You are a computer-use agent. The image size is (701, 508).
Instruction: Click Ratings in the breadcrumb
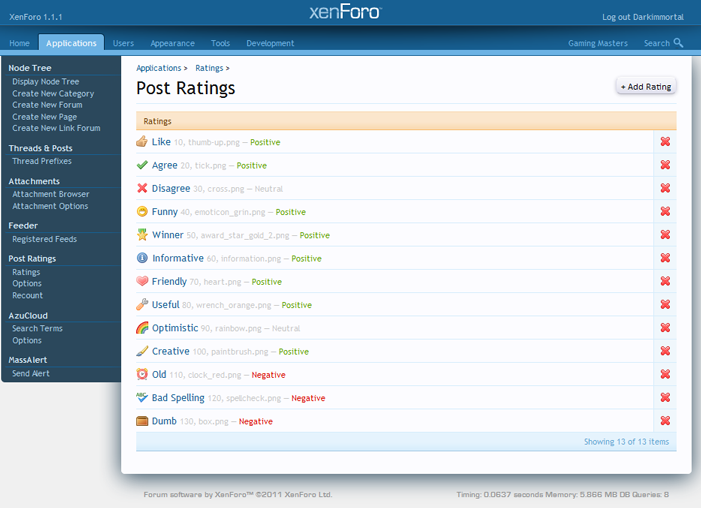click(x=209, y=68)
